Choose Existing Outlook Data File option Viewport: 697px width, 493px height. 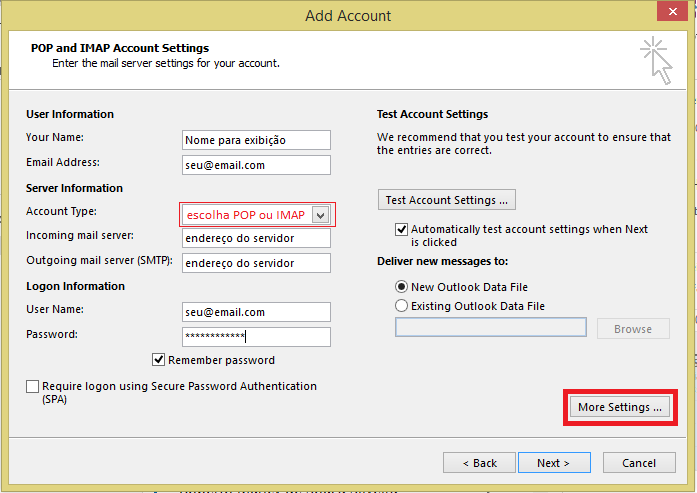point(402,306)
